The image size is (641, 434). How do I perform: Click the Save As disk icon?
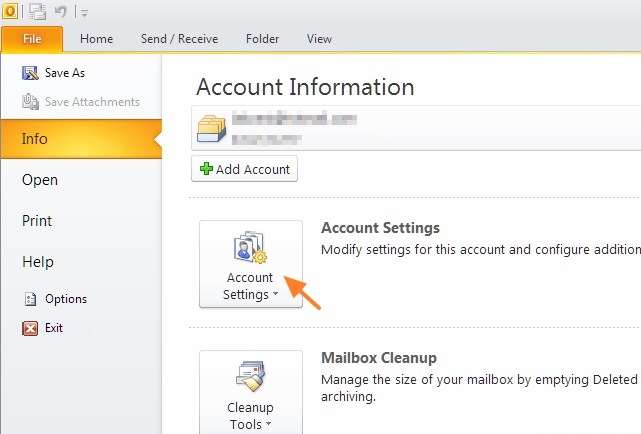click(x=30, y=73)
